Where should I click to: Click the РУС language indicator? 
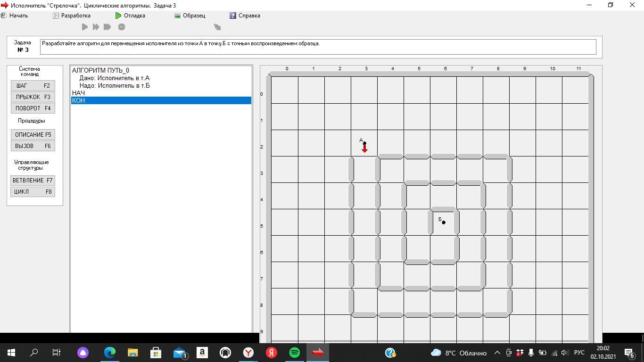579,353
